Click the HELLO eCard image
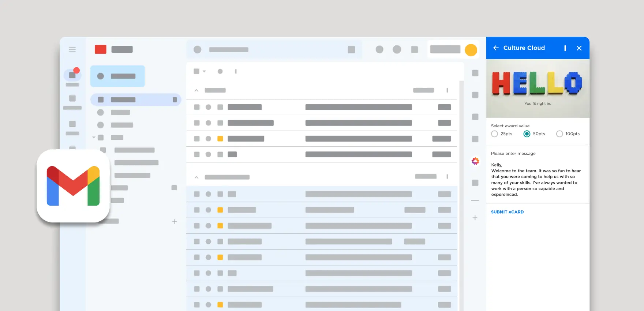 (538, 88)
